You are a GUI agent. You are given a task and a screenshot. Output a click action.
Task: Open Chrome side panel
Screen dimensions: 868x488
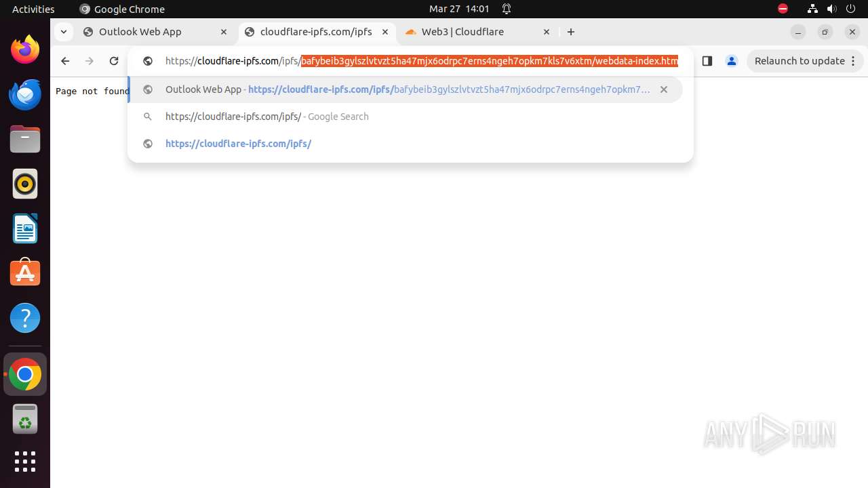click(707, 61)
